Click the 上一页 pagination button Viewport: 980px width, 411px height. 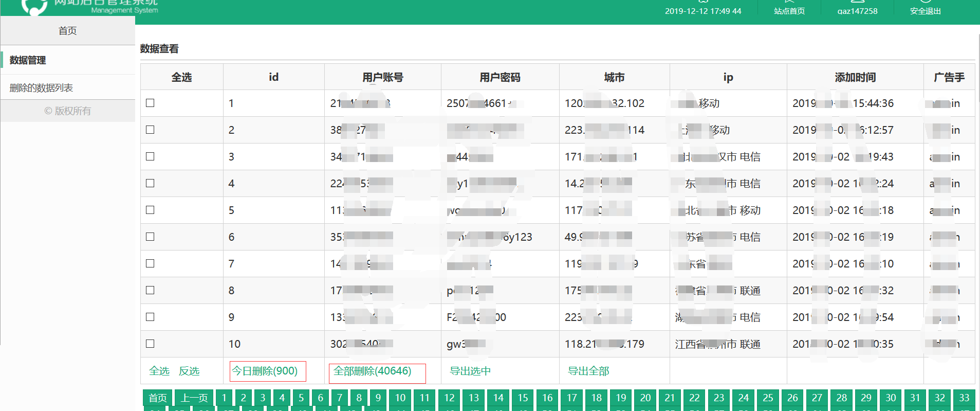tap(194, 398)
